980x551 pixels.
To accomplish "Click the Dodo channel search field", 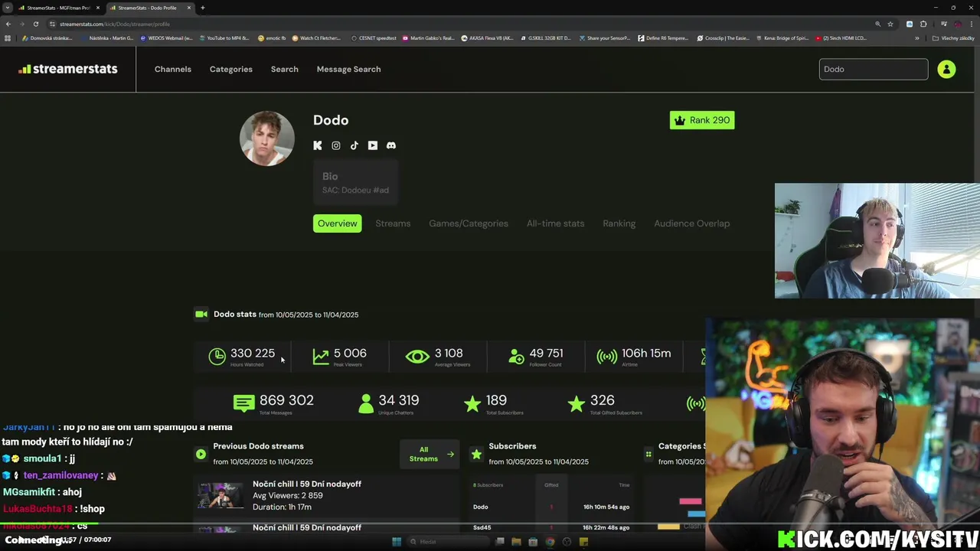I will tap(874, 69).
